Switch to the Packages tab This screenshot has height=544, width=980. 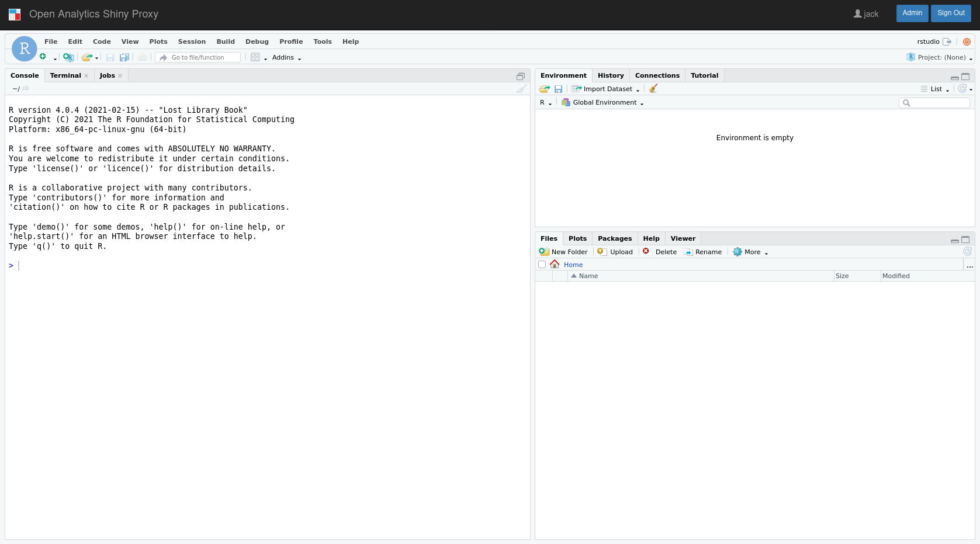615,238
